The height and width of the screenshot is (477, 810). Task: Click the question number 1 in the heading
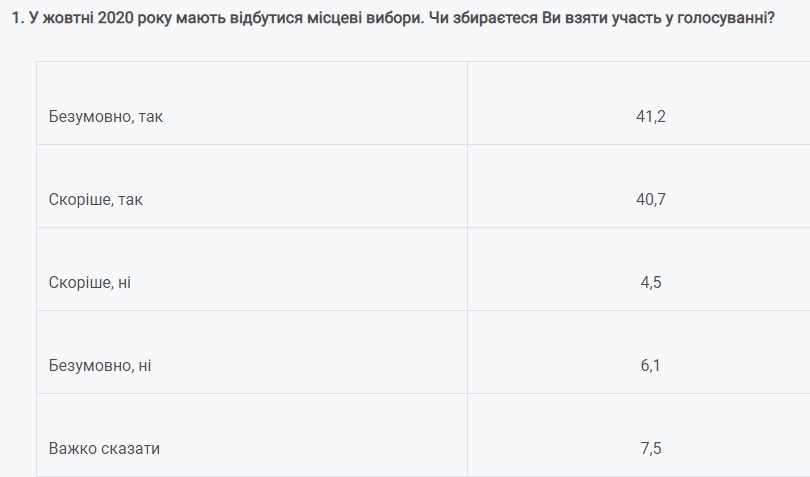pos(15,18)
